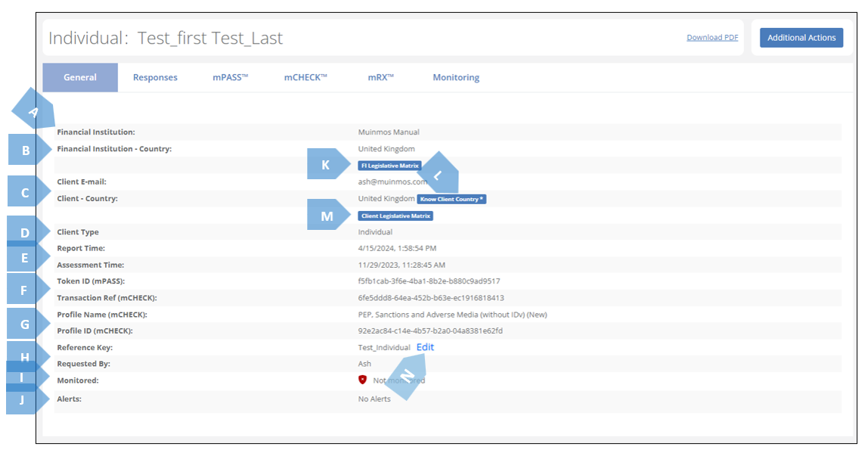Image resolution: width=868 pixels, height=453 pixels.
Task: Open the Responses tab
Action: click(x=155, y=77)
